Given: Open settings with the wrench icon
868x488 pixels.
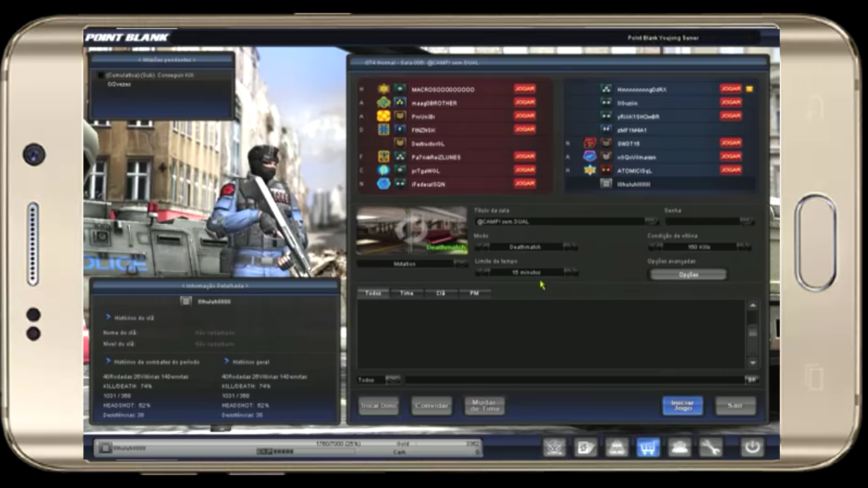Looking at the screenshot, I should (x=711, y=447).
